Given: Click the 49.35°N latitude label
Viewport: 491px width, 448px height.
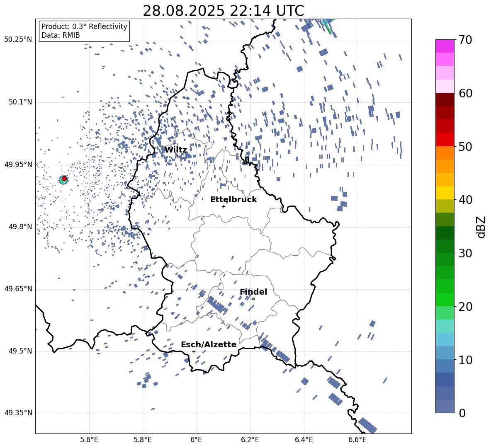Looking at the screenshot, I should click(x=18, y=413).
